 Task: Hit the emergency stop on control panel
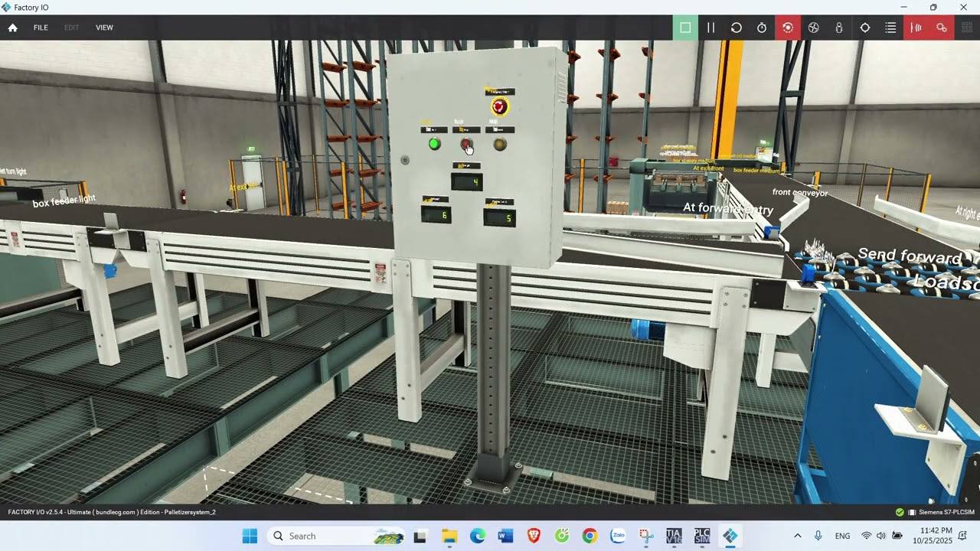click(500, 106)
